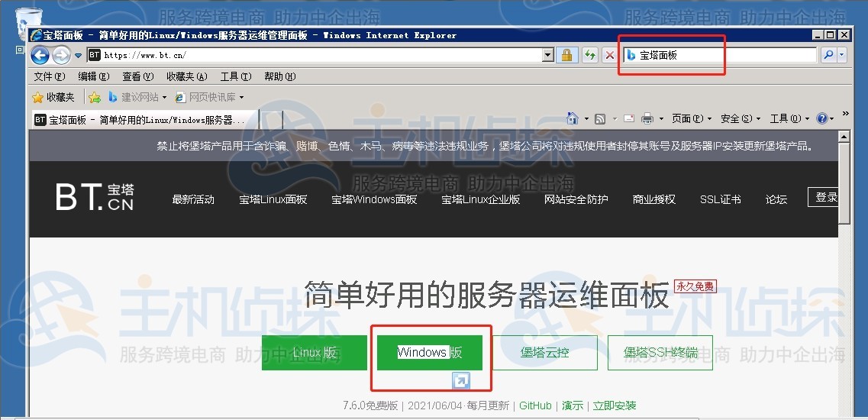Click the Recycle Bin desktop icon

27,25
